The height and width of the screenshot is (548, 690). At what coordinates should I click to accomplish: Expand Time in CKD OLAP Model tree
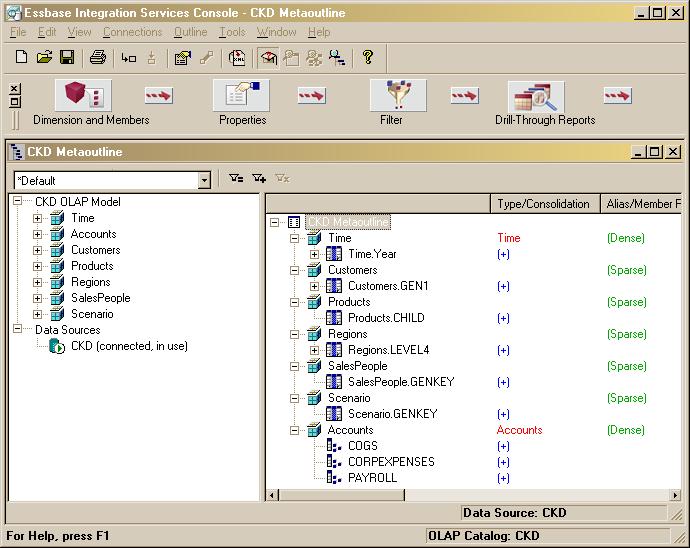pyautogui.click(x=37, y=218)
